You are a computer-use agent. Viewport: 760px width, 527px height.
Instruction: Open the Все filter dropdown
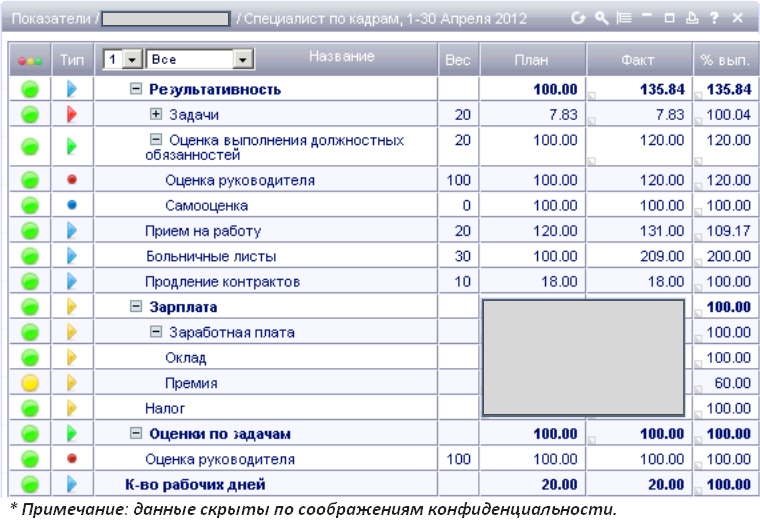[x=200, y=60]
